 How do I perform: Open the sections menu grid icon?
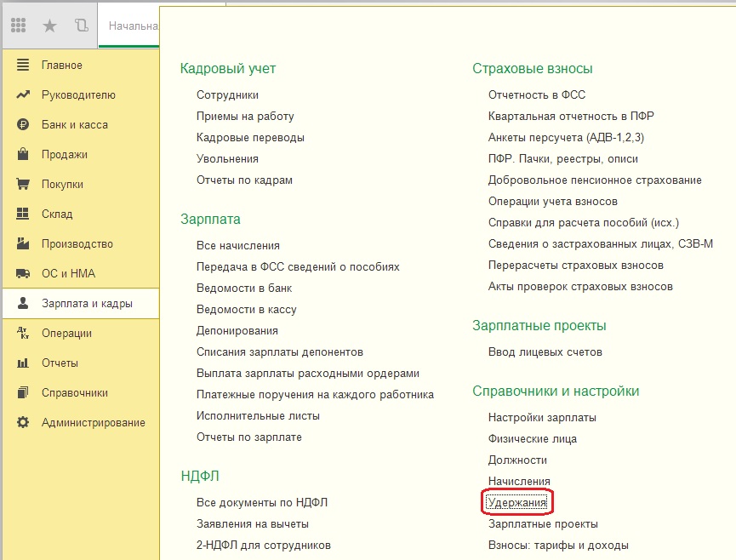coord(19,25)
